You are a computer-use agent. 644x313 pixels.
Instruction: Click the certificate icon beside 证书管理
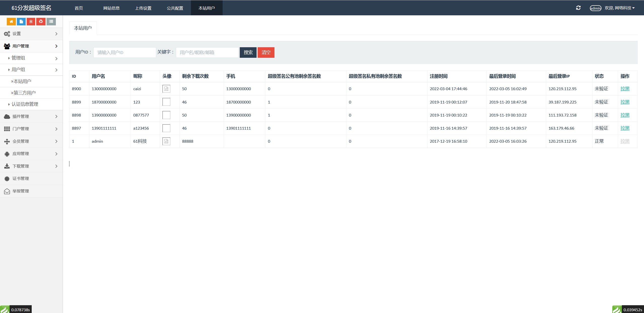(7, 179)
